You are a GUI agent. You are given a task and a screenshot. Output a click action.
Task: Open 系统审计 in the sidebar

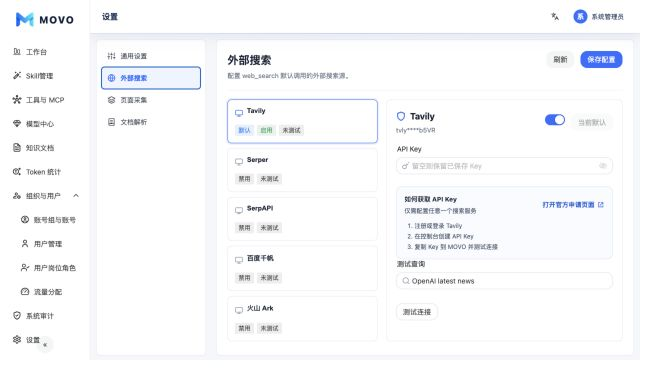pos(40,316)
